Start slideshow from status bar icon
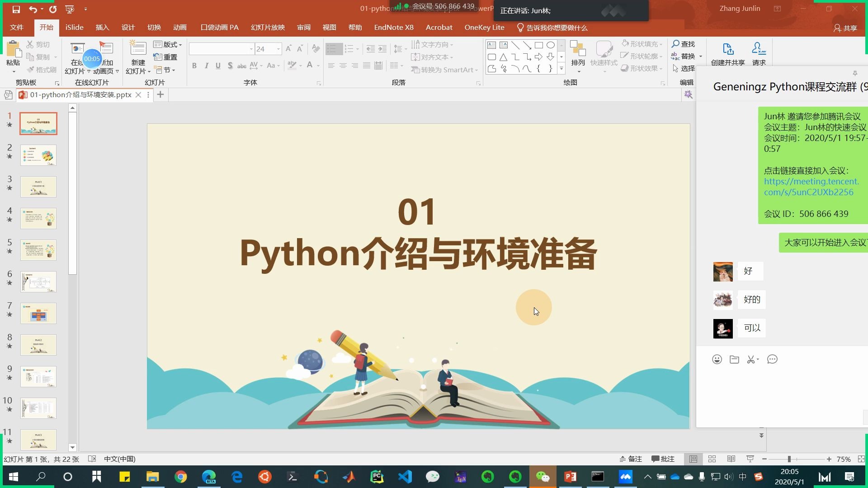The width and height of the screenshot is (868, 488). click(x=750, y=459)
